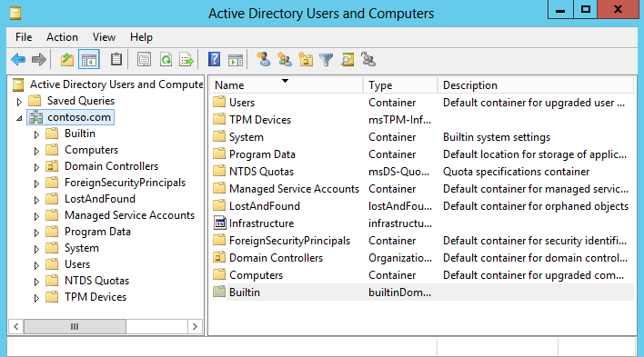Select Saved Queries in the tree
The image size is (644, 357).
click(x=80, y=101)
